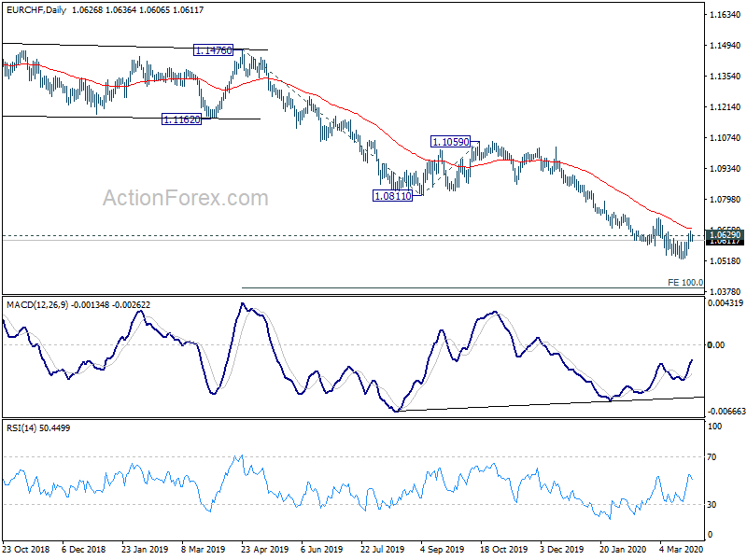Click the MACD -0.006663 axis value

(x=726, y=412)
